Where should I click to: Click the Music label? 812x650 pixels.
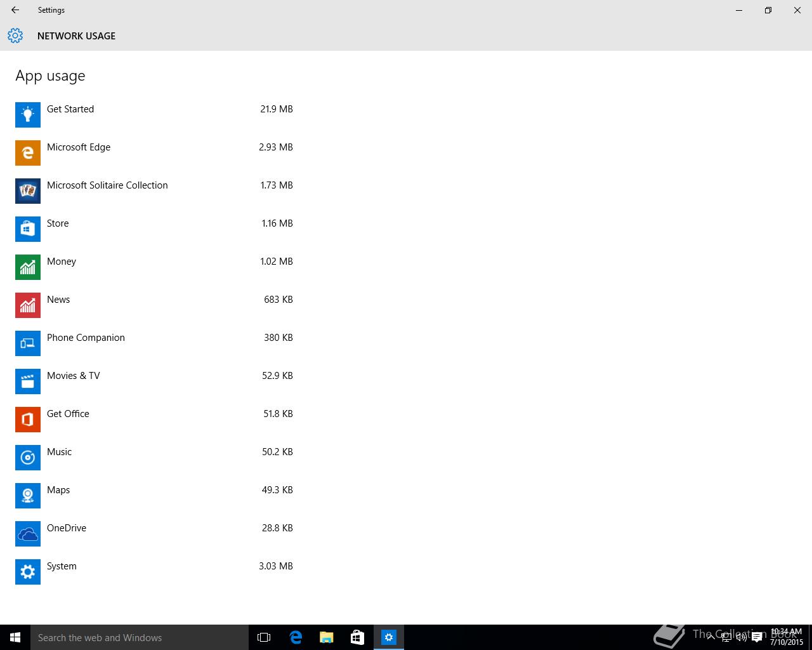point(59,452)
